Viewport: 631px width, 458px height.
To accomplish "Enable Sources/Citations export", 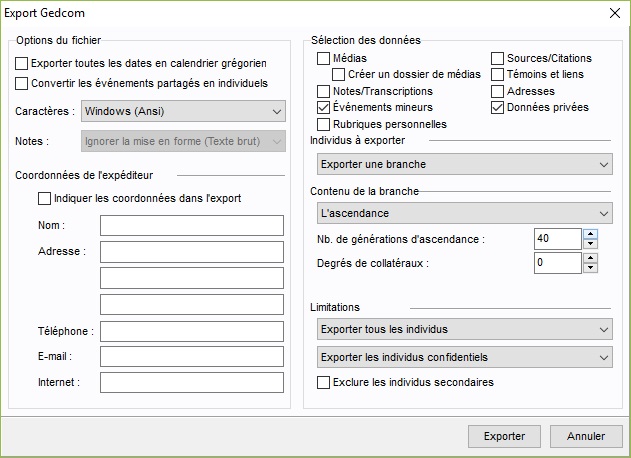I will 497,58.
